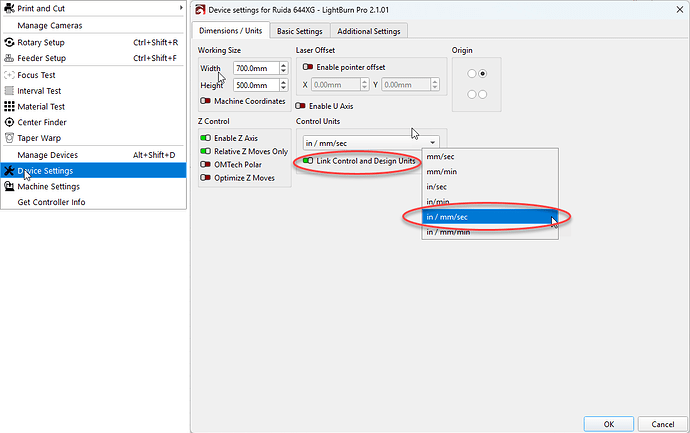Choose mm/sec from units list
Viewport: 690px width, 433px height.
[x=490, y=157]
